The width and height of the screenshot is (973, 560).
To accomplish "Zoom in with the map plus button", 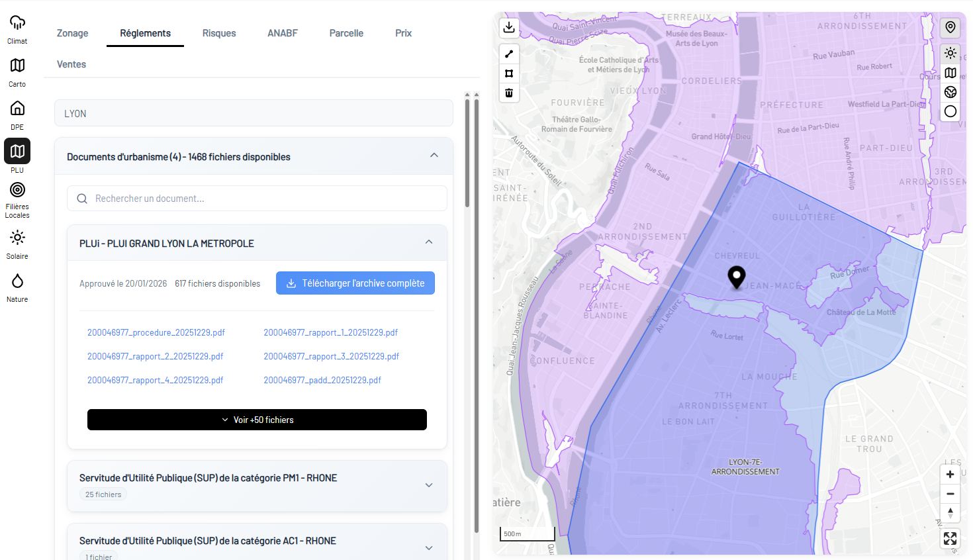I will pyautogui.click(x=950, y=474).
